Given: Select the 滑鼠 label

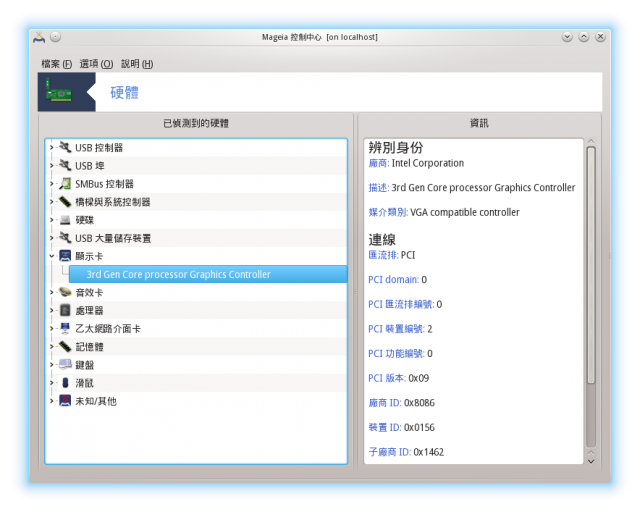Looking at the screenshot, I should click(84, 383).
